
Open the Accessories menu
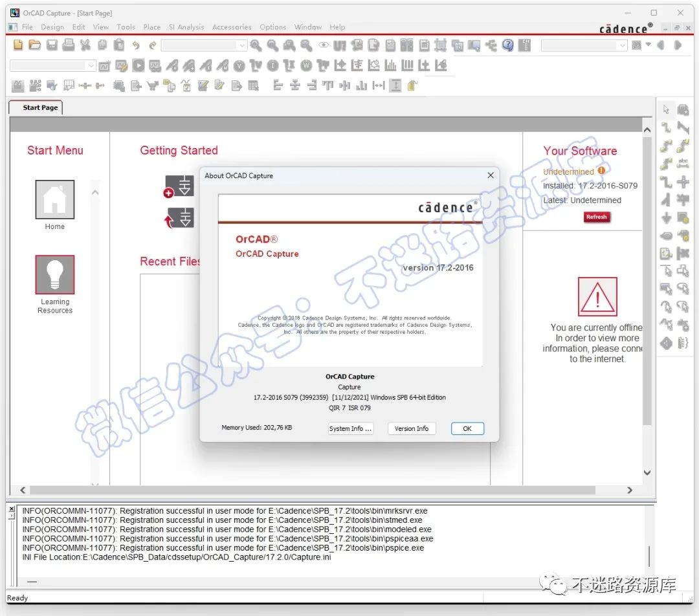232,27
